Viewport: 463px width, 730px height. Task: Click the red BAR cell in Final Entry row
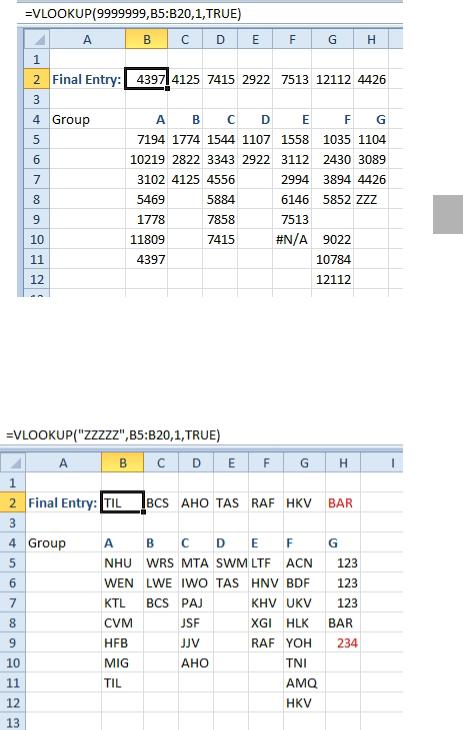click(343, 503)
